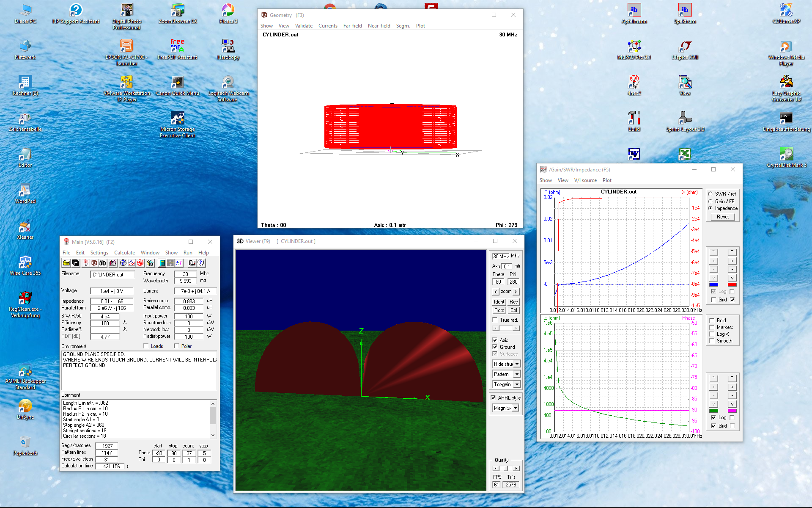Click the optimizer cubes toolbar icon
Image resolution: width=812 pixels, height=508 pixels.
150,263
